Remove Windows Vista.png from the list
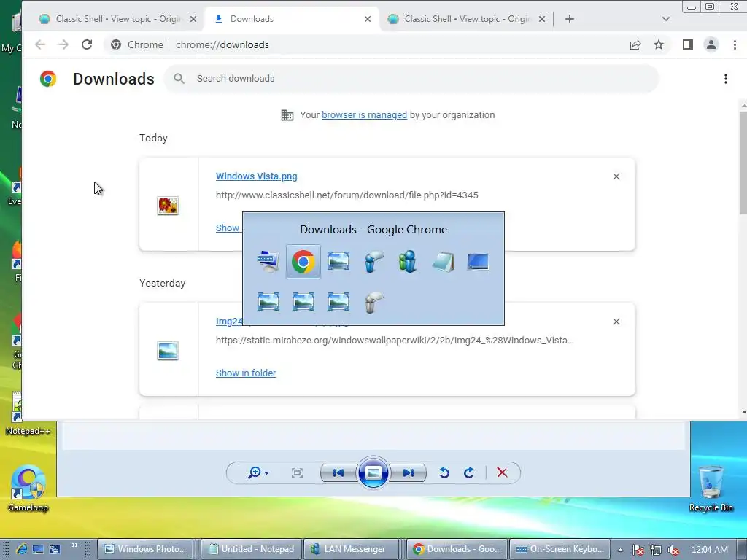The height and width of the screenshot is (560, 747). click(x=616, y=176)
